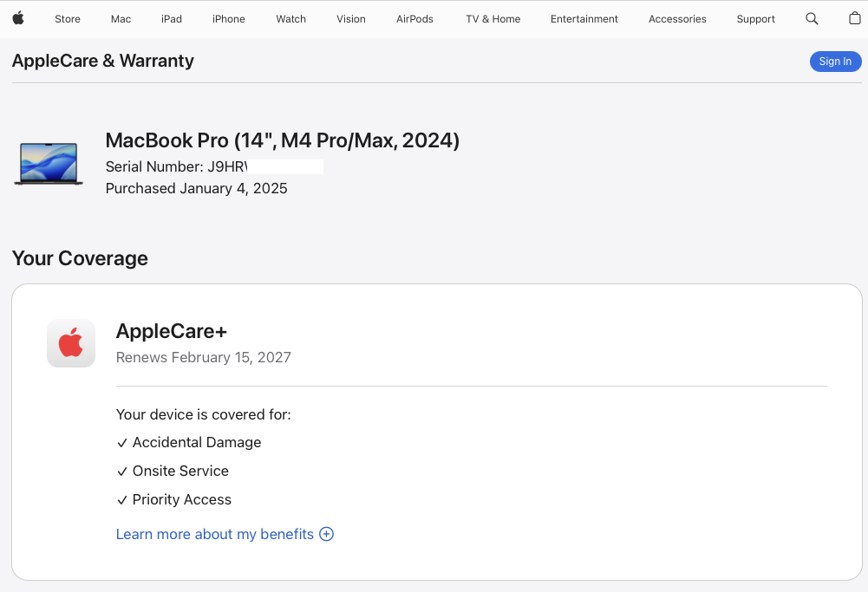Click the Purchased January 4, 2025 text
The width and height of the screenshot is (868, 592).
[x=197, y=188]
